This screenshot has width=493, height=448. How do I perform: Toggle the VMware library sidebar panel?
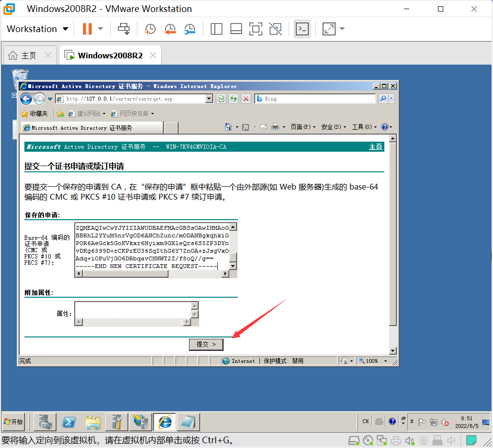click(216, 29)
